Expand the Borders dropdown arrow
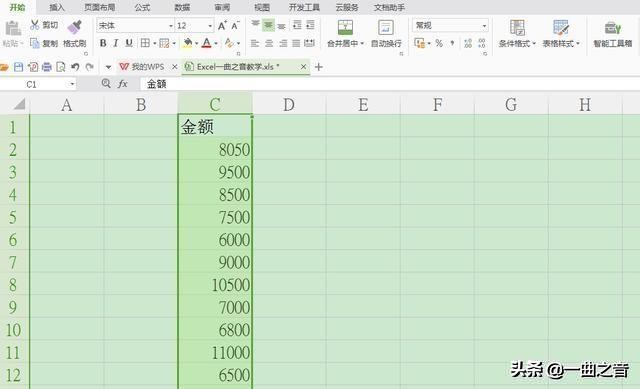 pyautogui.click(x=155, y=43)
